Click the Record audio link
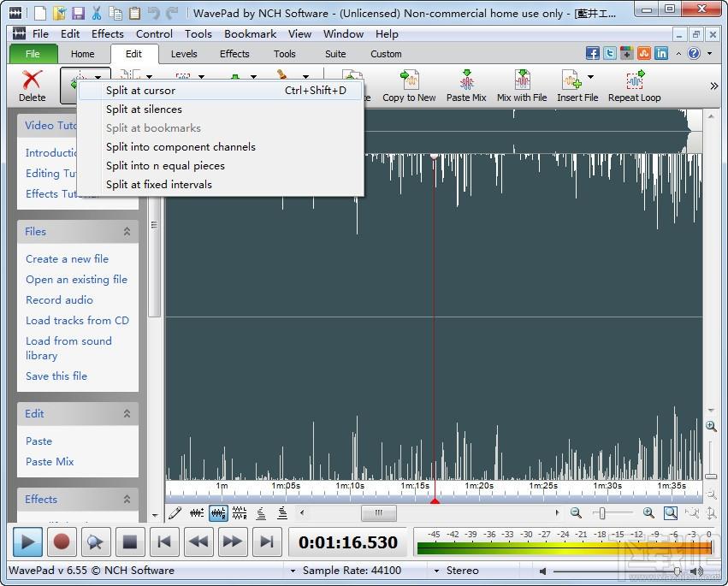Viewport: 728px width, 586px height. click(59, 300)
